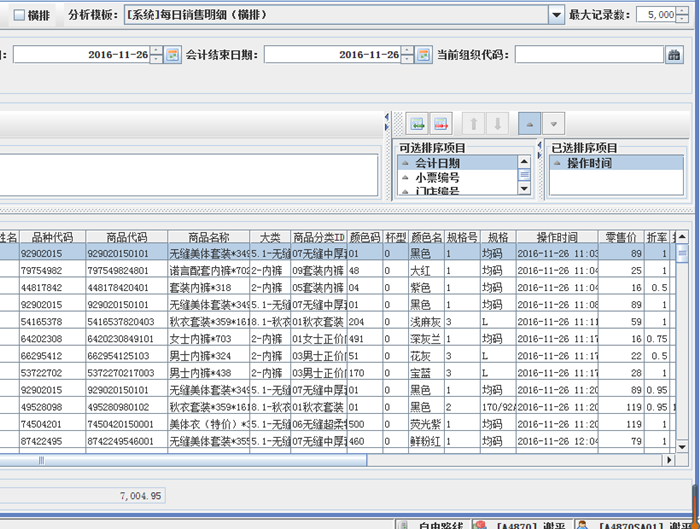Open calendar picker for the start date field
Screen dimensions: 700x529
point(171,55)
